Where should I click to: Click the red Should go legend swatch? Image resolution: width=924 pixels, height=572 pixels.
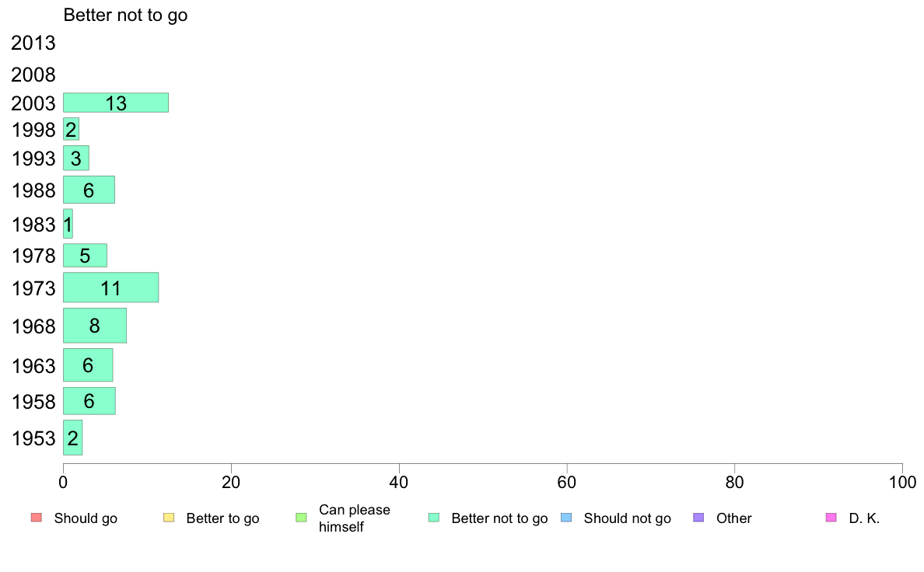click(37, 518)
